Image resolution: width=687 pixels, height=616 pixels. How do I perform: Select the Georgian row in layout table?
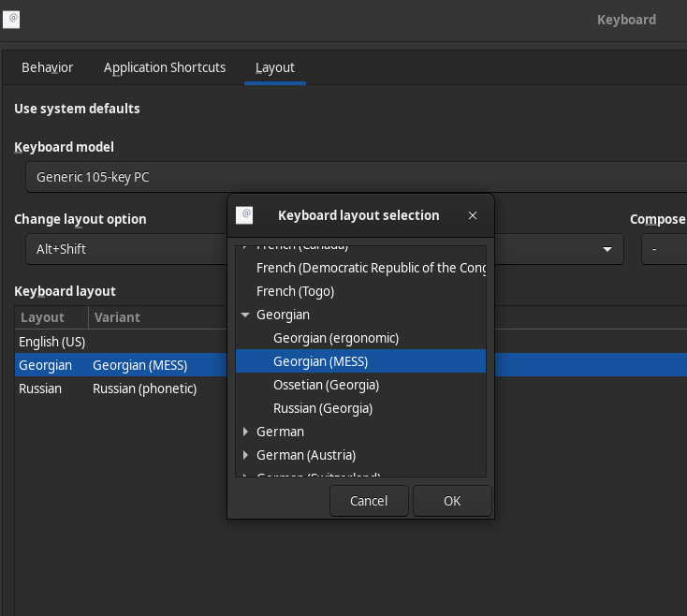pos(123,365)
